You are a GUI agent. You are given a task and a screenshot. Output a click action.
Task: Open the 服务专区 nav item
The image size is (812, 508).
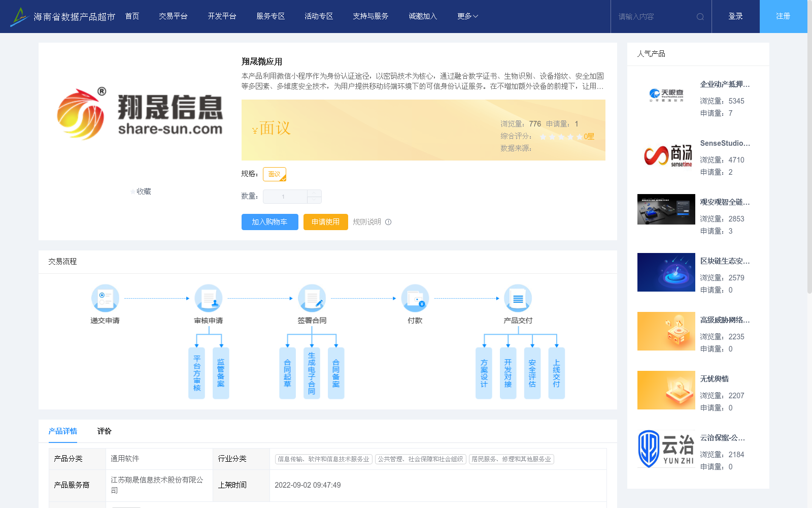pos(270,16)
